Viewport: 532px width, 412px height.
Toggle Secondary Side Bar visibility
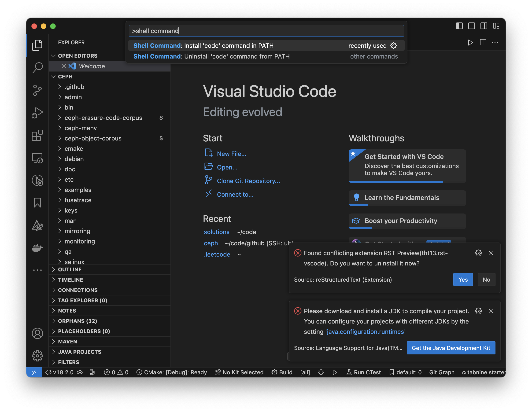[484, 26]
